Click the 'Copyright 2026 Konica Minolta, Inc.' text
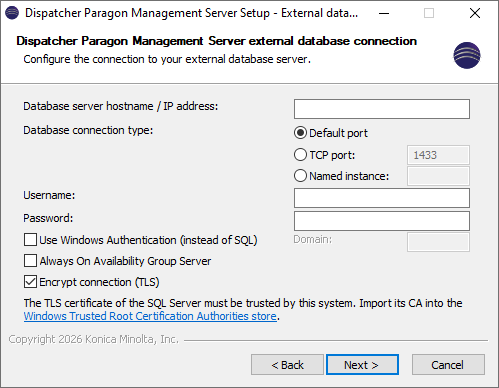 tap(94, 339)
